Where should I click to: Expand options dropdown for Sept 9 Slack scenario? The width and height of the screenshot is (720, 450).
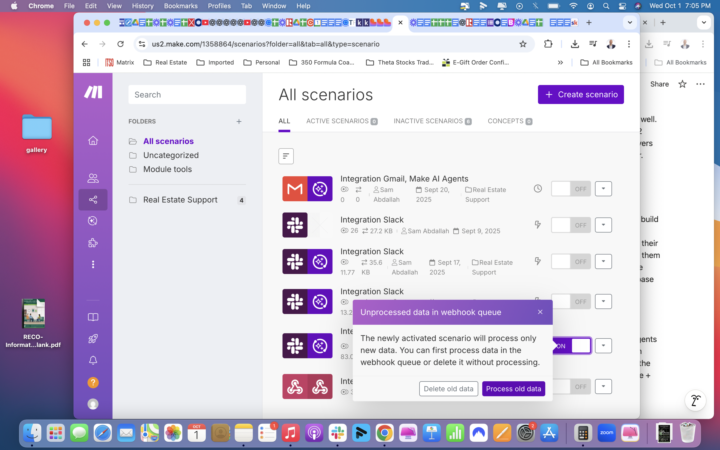point(603,225)
